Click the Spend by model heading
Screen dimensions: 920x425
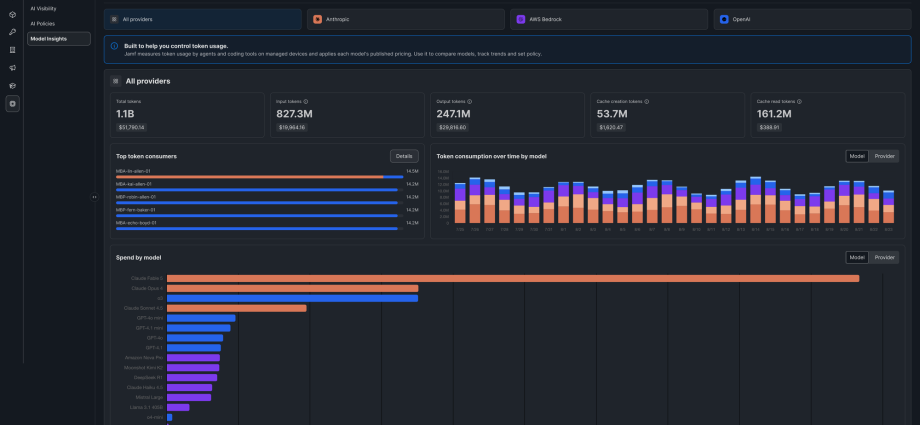(138, 258)
